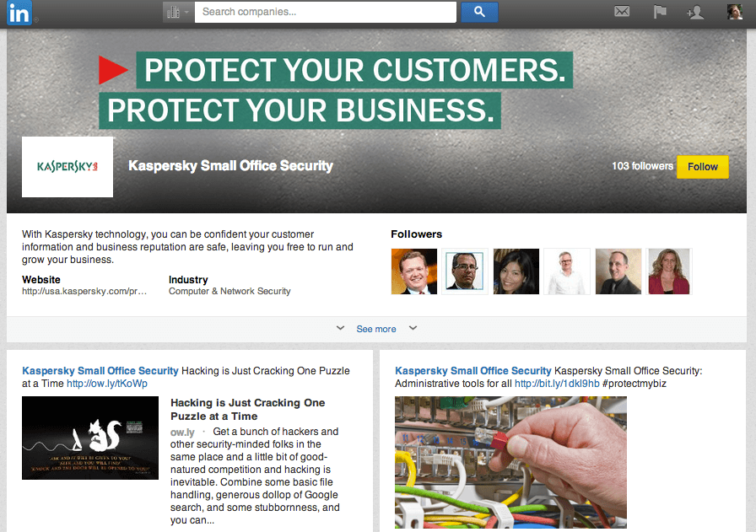Viewport: 756px width, 532px height.
Task: Open the messages envelope icon
Action: [x=622, y=11]
